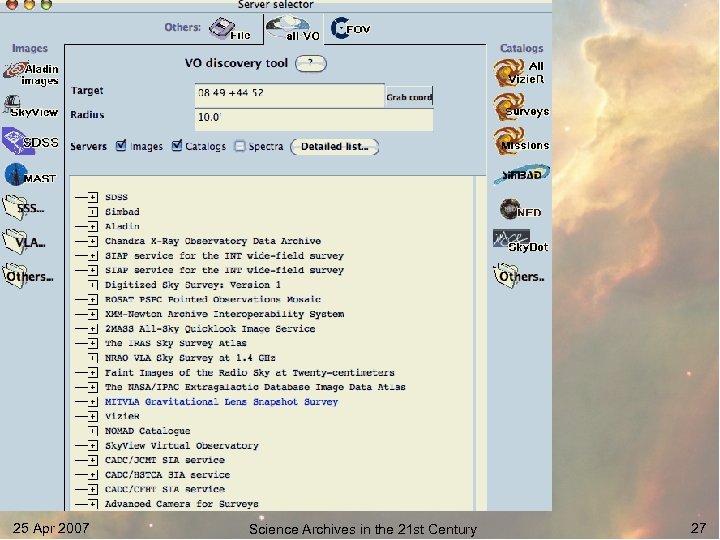720x540 pixels.
Task: Select the SkyView image server icon
Action: [31, 107]
